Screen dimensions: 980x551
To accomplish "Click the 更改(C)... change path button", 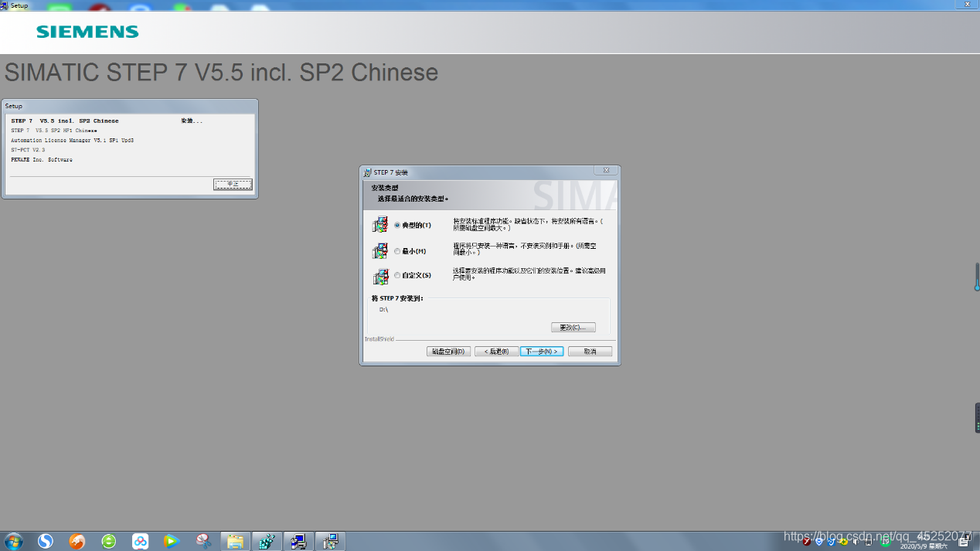I will 573,328.
